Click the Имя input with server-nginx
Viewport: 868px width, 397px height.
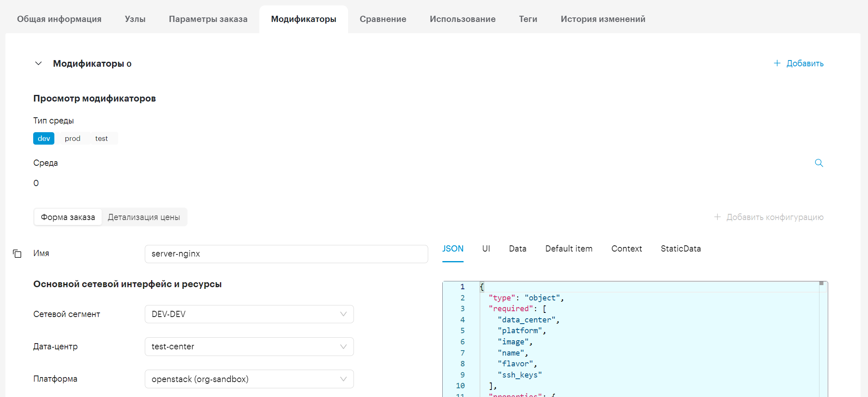pyautogui.click(x=286, y=254)
